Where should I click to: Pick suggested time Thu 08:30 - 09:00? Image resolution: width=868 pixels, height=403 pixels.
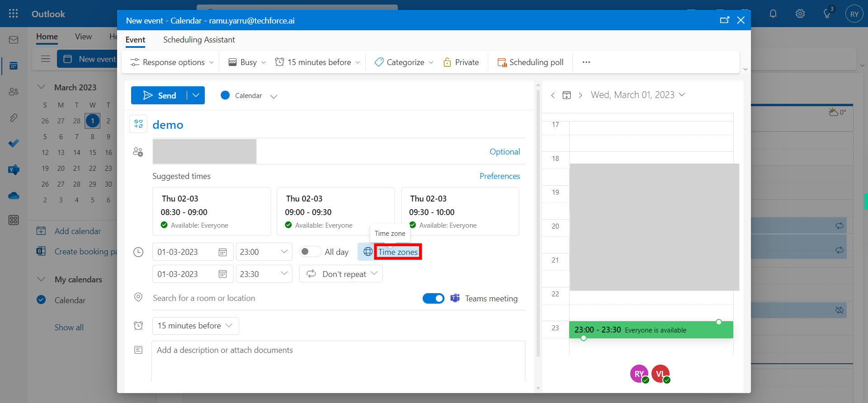tap(212, 211)
